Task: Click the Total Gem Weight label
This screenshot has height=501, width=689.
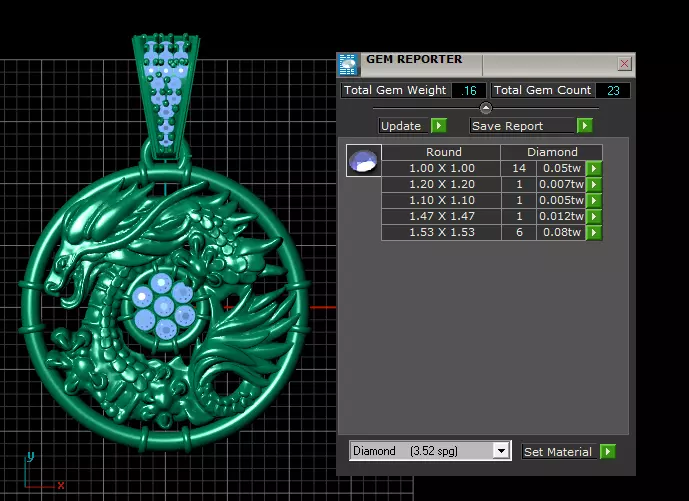Action: (x=395, y=91)
